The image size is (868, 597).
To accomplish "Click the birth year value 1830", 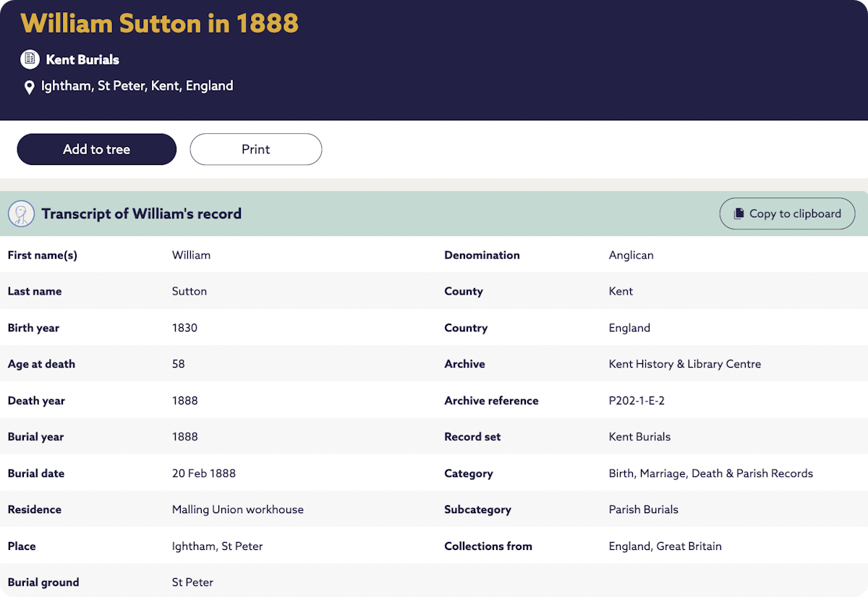I will pos(184,328).
